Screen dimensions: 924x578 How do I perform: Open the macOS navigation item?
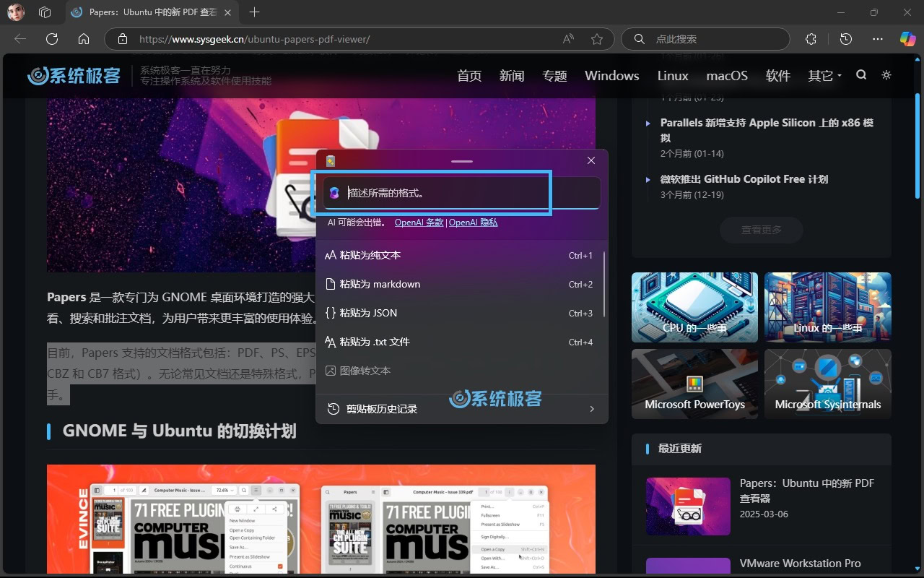coord(727,76)
